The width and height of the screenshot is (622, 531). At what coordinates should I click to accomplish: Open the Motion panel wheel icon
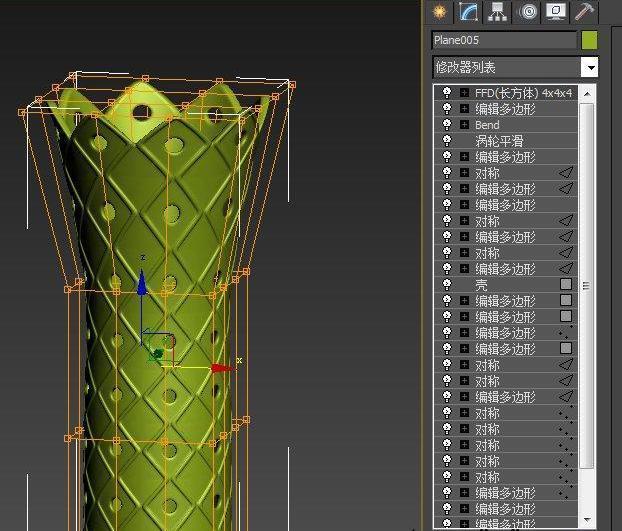click(x=527, y=12)
